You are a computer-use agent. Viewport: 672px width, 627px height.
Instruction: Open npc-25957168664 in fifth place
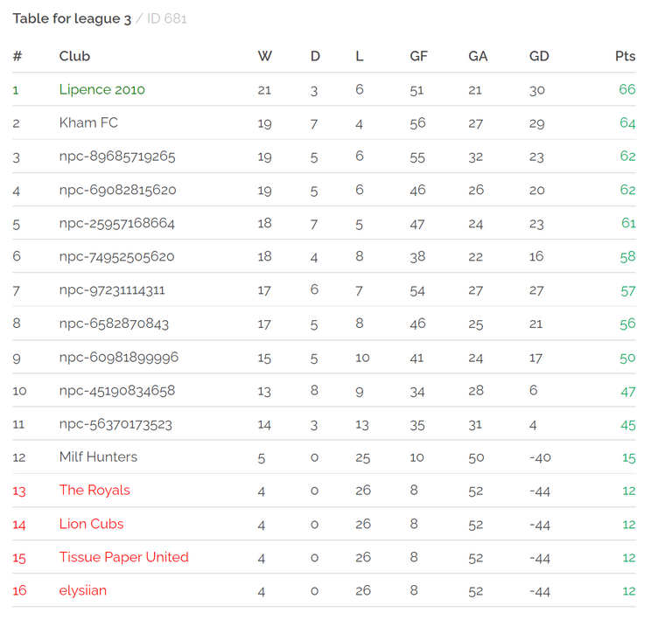[x=117, y=223]
